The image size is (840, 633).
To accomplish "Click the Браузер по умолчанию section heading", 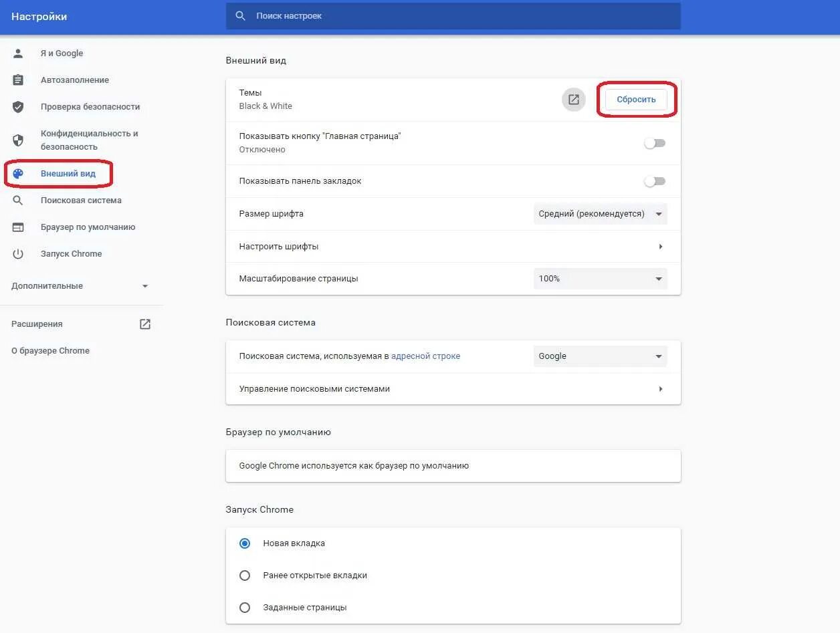I will [278, 432].
